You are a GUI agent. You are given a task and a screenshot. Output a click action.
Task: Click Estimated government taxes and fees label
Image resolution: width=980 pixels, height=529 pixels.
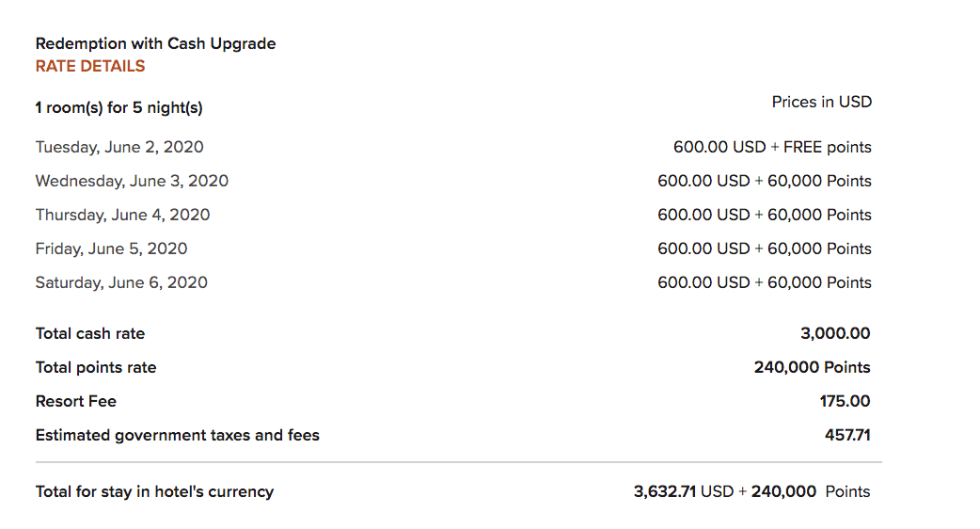178,435
